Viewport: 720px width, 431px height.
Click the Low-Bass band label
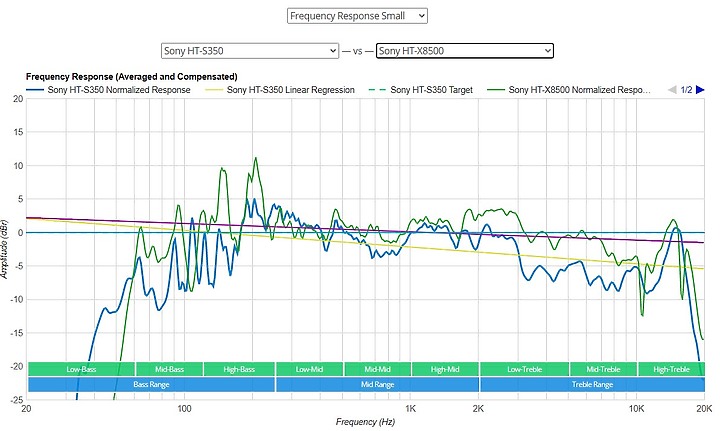point(81,369)
